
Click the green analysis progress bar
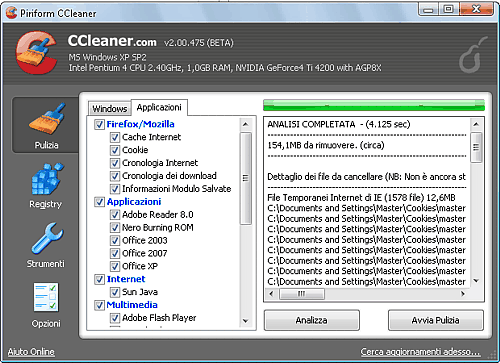click(374, 105)
